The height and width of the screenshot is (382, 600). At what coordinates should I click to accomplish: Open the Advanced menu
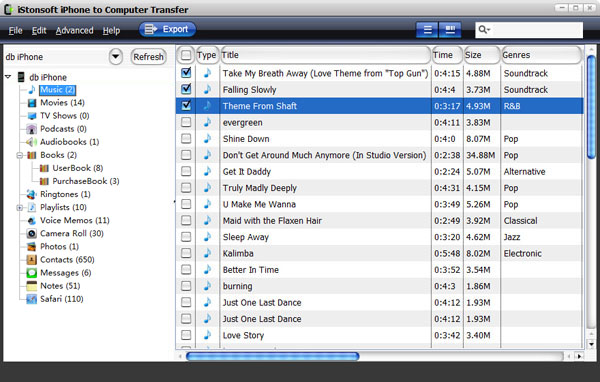[x=75, y=30]
